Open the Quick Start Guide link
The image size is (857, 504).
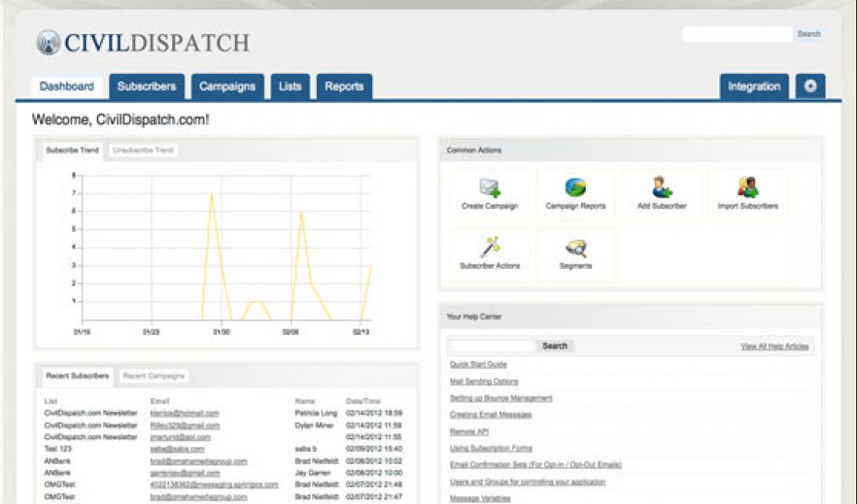click(478, 365)
